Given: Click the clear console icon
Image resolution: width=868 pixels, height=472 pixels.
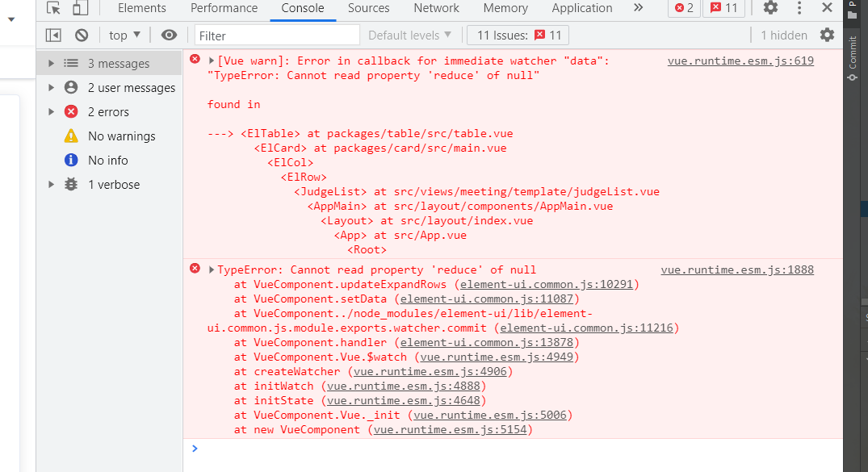Looking at the screenshot, I should coord(81,35).
